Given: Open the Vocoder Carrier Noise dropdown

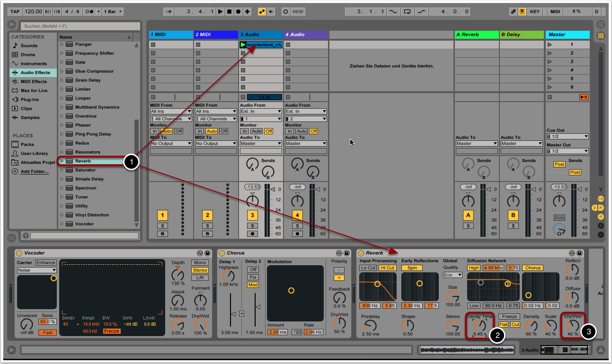Looking at the screenshot, I should coord(37,270).
